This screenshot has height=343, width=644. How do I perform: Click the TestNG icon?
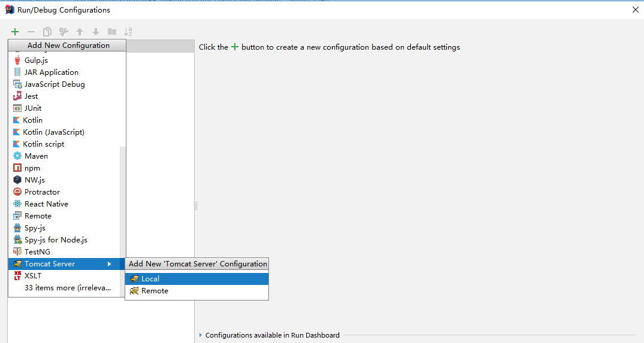(17, 251)
